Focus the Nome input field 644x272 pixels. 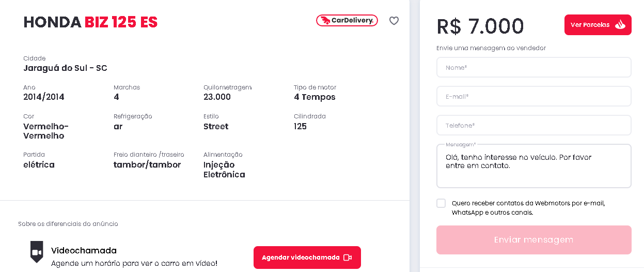[x=533, y=67]
